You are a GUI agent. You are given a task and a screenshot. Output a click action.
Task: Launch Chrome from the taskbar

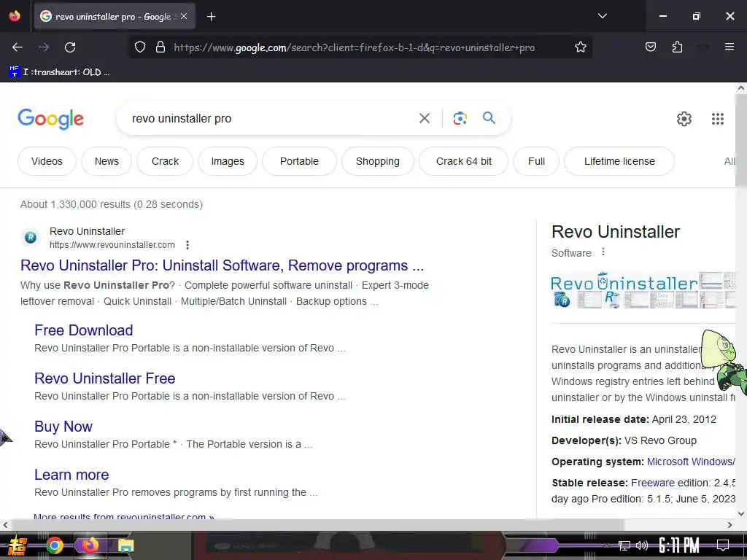(x=54, y=545)
